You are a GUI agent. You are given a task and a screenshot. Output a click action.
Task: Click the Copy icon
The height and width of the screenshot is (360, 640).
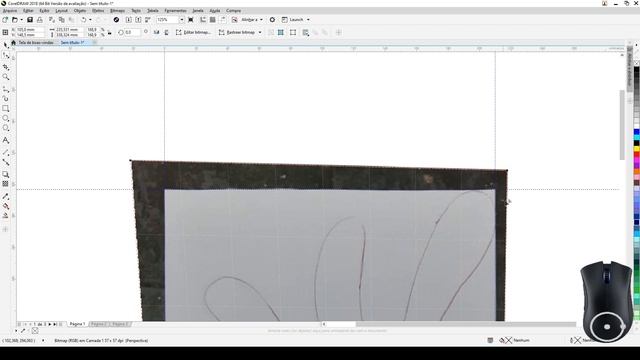click(62, 20)
